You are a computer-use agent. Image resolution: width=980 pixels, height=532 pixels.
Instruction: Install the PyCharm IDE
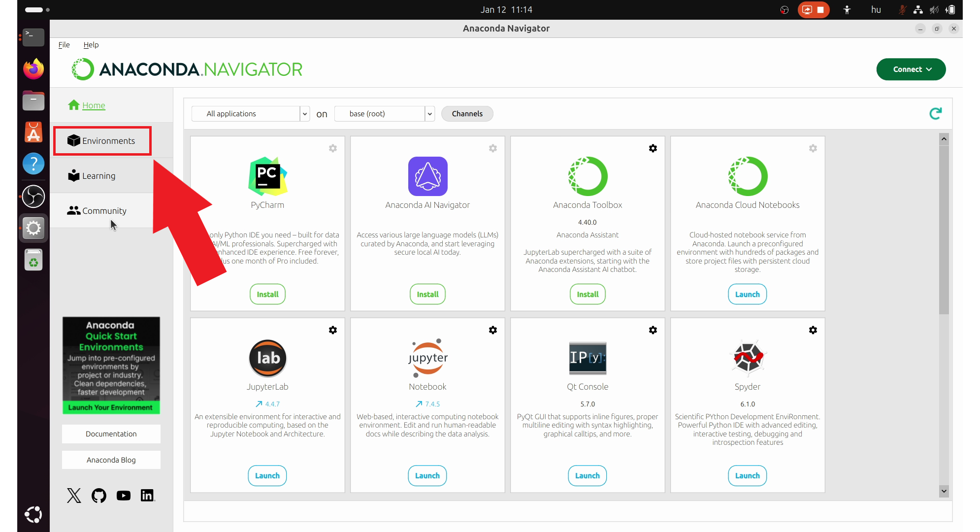tap(267, 294)
